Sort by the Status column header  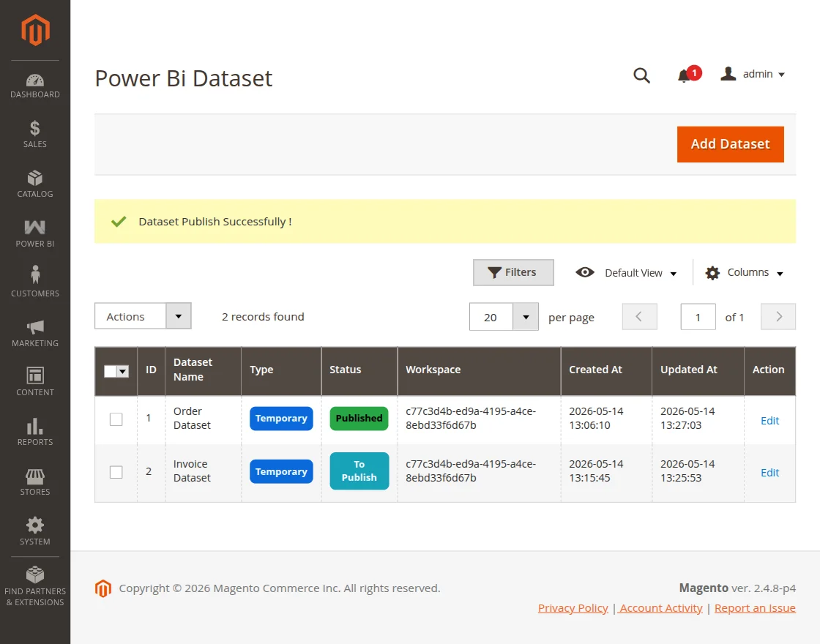tap(359, 370)
